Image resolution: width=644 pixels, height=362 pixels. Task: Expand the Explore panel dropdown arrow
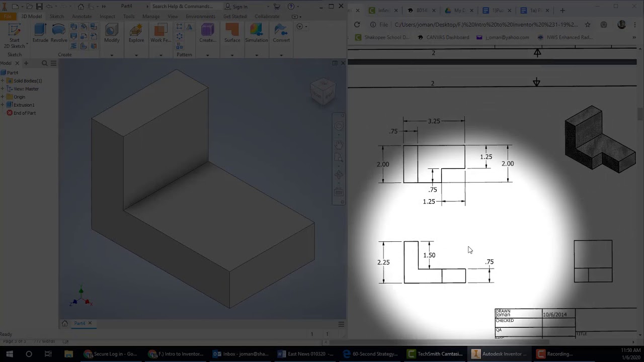click(136, 55)
